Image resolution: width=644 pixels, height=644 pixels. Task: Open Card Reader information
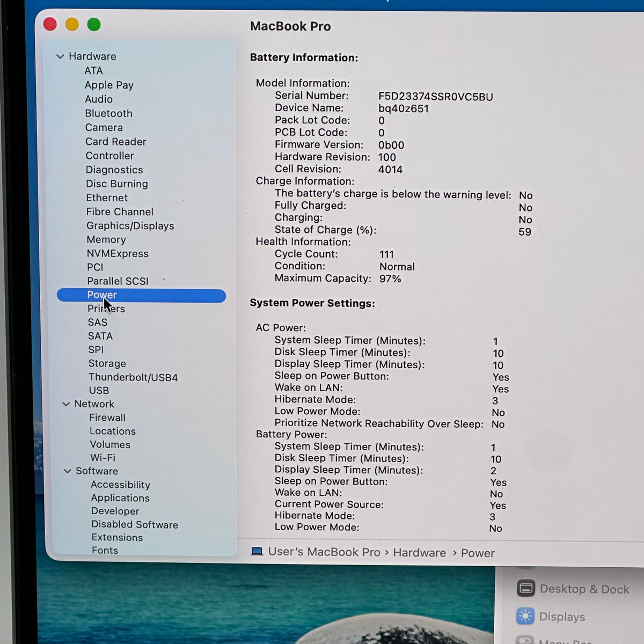(116, 142)
